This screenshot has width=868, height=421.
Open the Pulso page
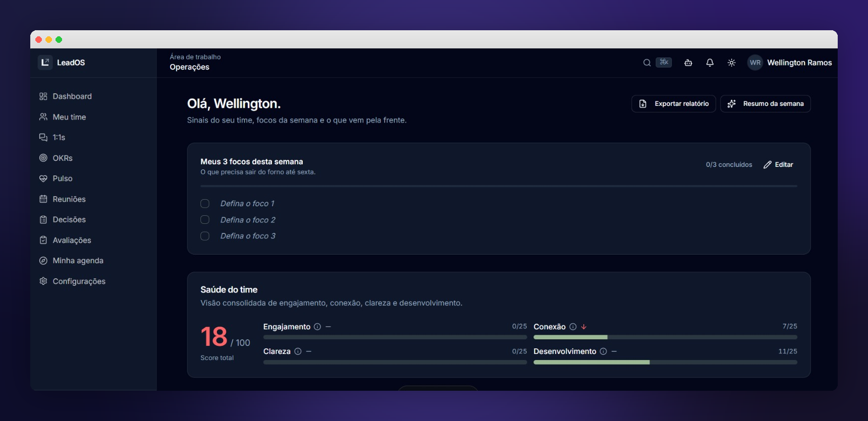point(93,178)
